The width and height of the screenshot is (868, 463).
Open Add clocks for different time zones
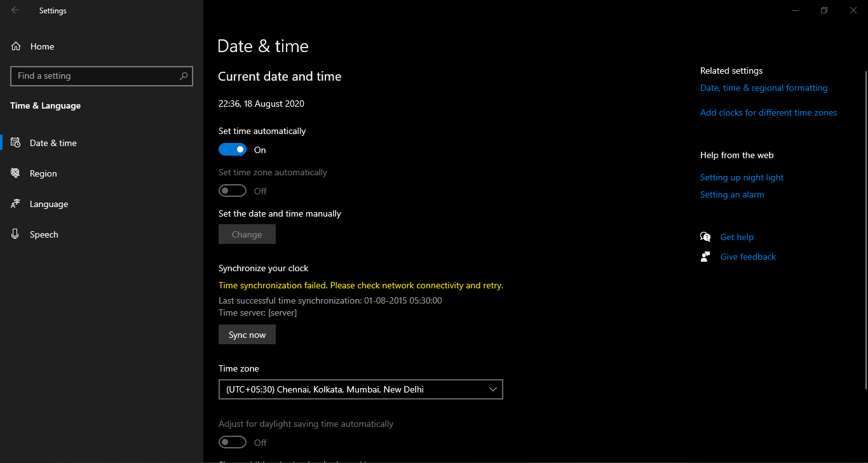point(768,112)
